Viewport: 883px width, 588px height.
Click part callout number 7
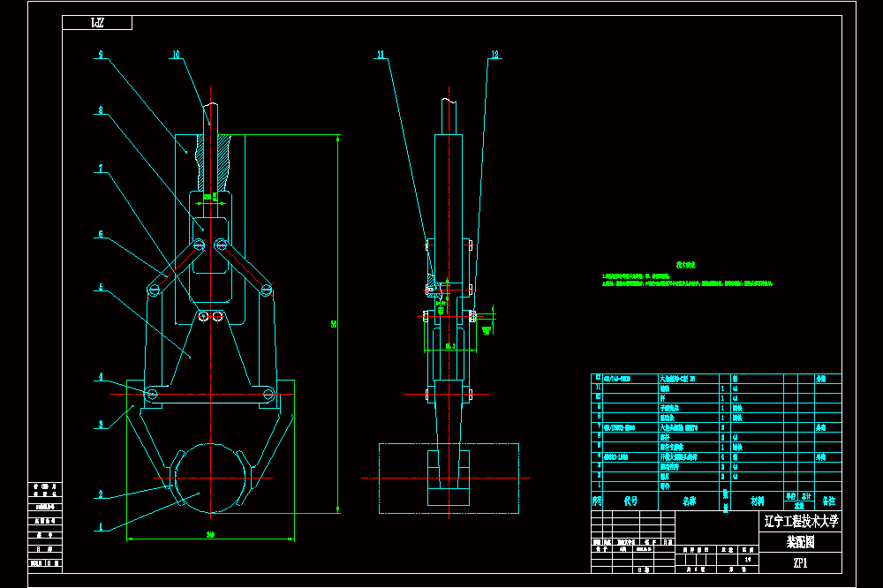pyautogui.click(x=101, y=169)
